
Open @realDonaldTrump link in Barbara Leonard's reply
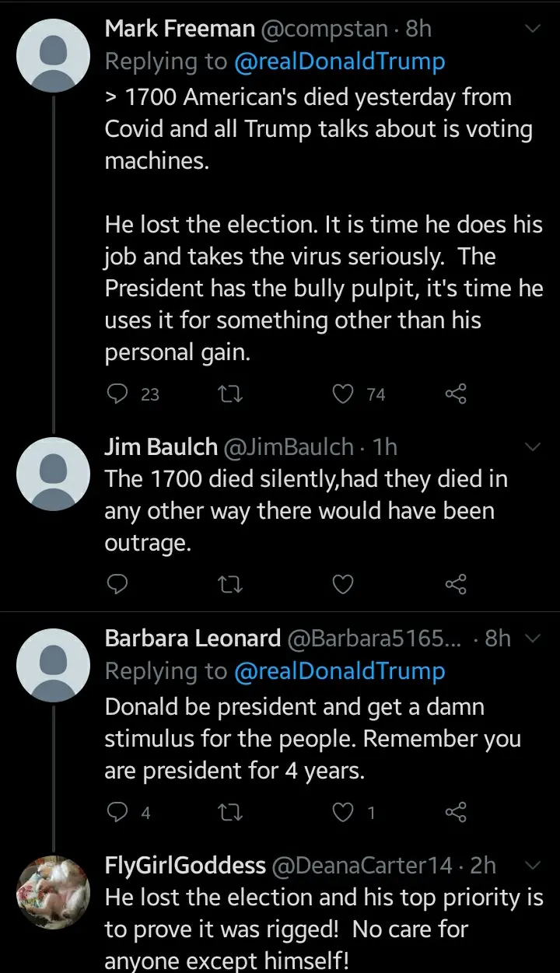[340, 671]
